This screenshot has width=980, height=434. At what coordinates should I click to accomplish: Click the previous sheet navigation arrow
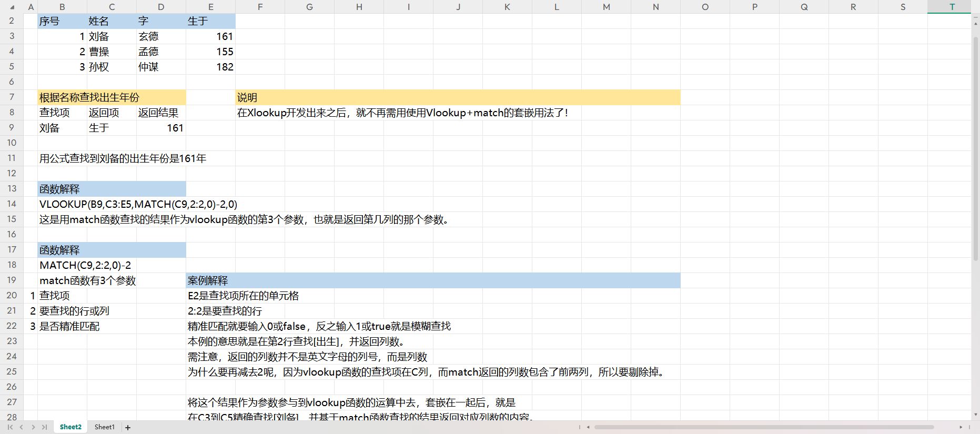point(22,427)
